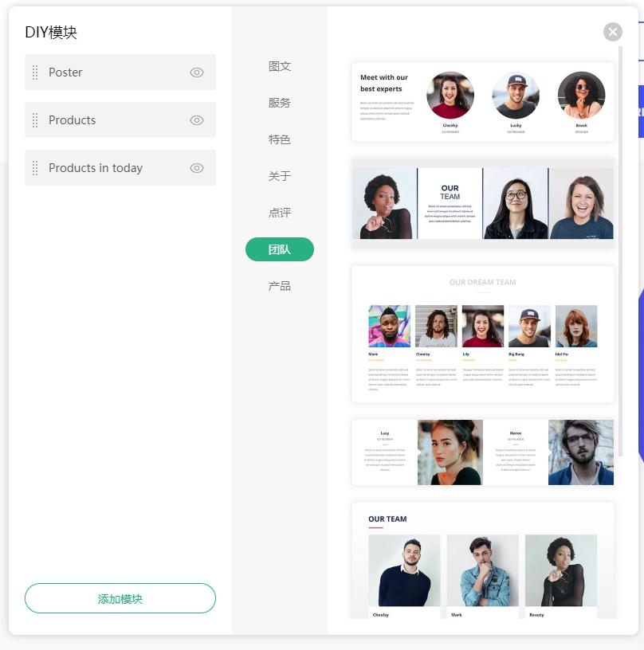Close the DIY module dialog
The image size is (644, 650).
pos(612,32)
